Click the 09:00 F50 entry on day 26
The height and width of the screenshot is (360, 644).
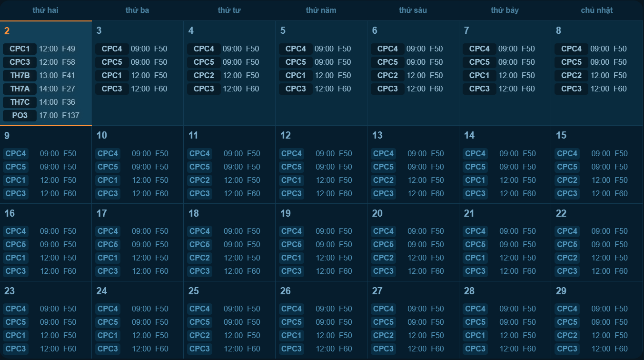click(333, 309)
